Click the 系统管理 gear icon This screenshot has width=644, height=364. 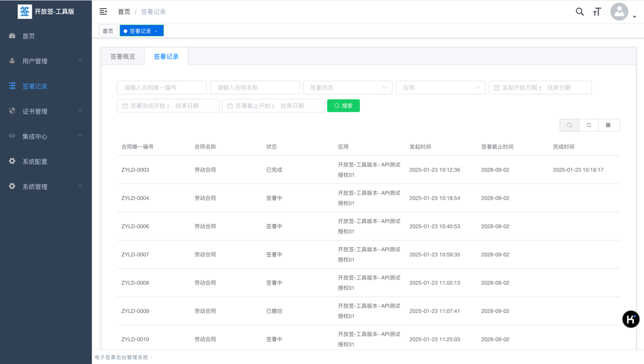[x=12, y=186]
